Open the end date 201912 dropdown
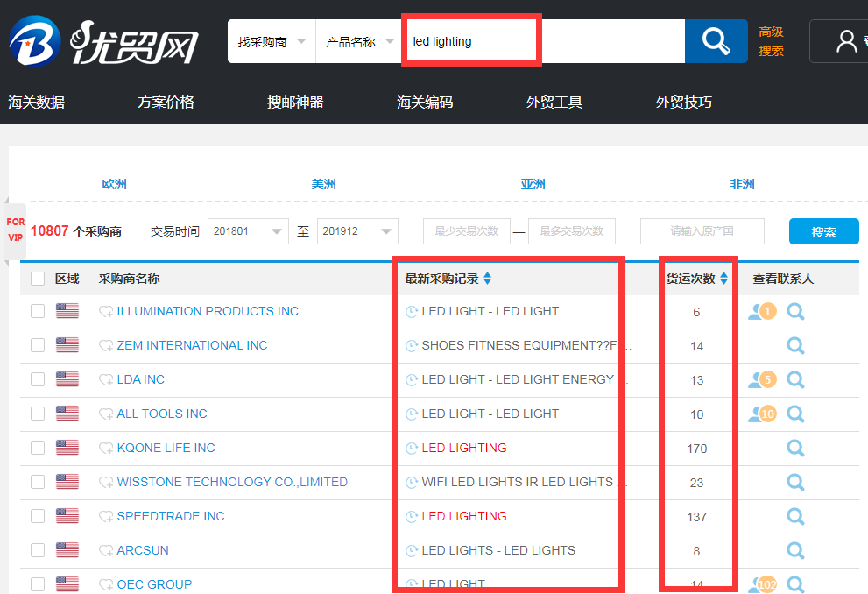This screenshot has width=868, height=594. 357,231
